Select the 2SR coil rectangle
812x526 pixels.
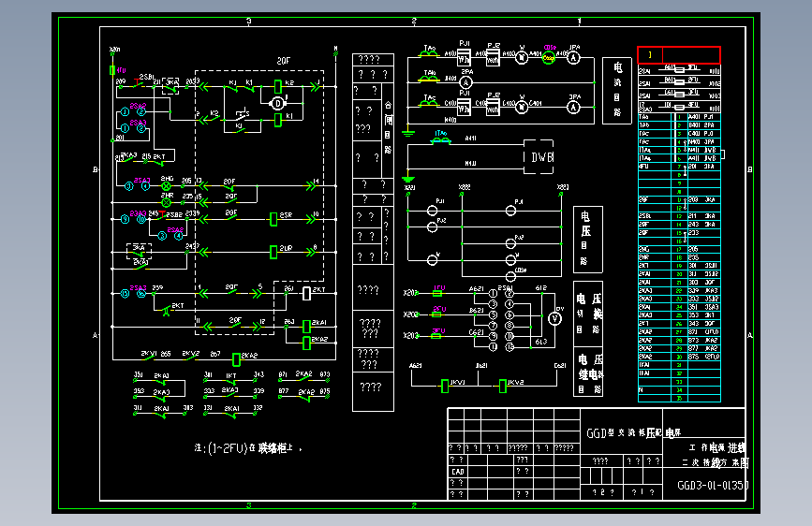(x=273, y=220)
